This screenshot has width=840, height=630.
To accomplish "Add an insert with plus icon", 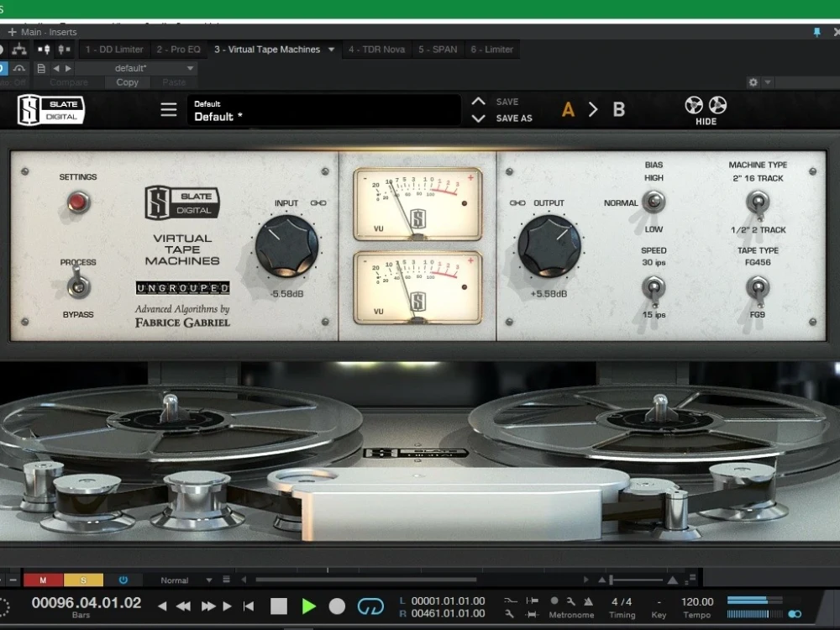I will pyautogui.click(x=12, y=32).
